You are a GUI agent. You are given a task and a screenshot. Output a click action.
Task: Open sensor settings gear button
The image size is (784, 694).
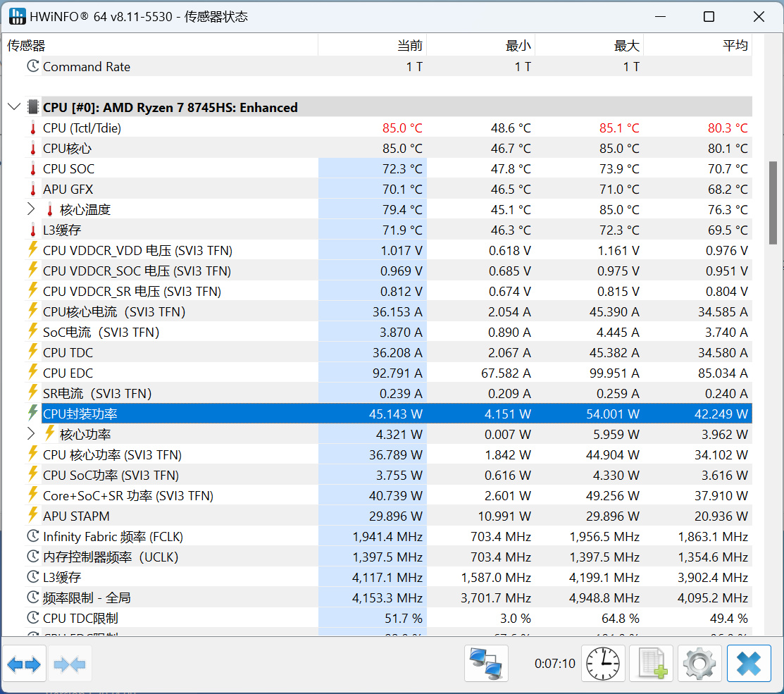pos(699,664)
